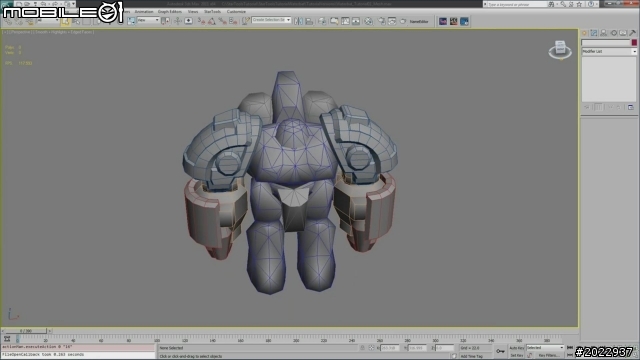Viewport: 640px width, 360px height.
Task: Click Add Time Tag
Action: (472, 356)
